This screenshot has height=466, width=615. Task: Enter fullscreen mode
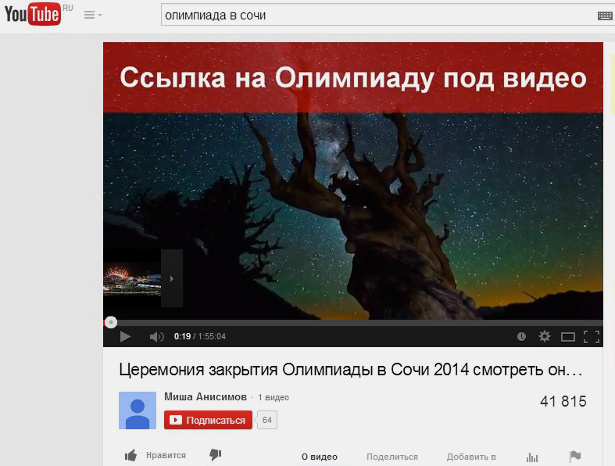(591, 337)
